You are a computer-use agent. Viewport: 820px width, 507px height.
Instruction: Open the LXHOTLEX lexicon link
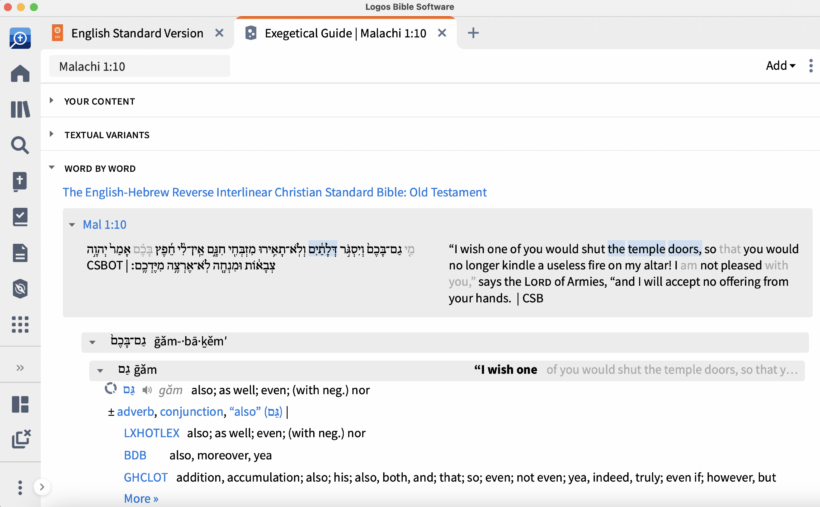pyautogui.click(x=152, y=433)
